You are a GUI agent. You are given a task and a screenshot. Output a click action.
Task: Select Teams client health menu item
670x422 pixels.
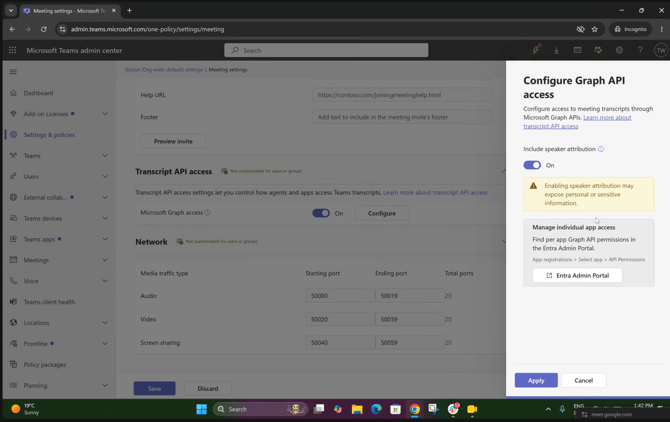[x=50, y=302]
